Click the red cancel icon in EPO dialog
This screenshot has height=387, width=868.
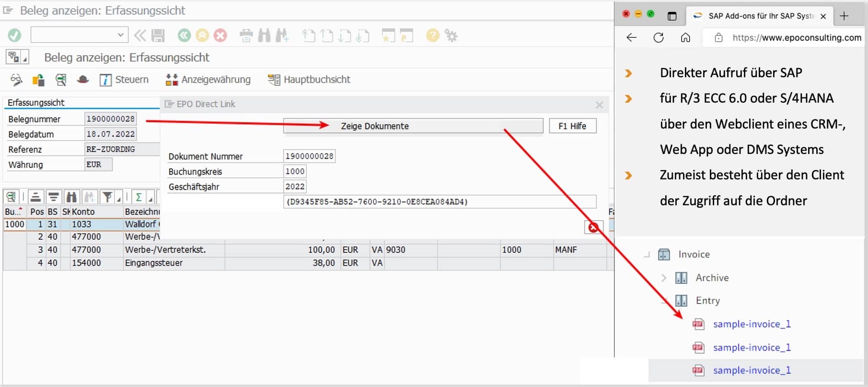593,227
